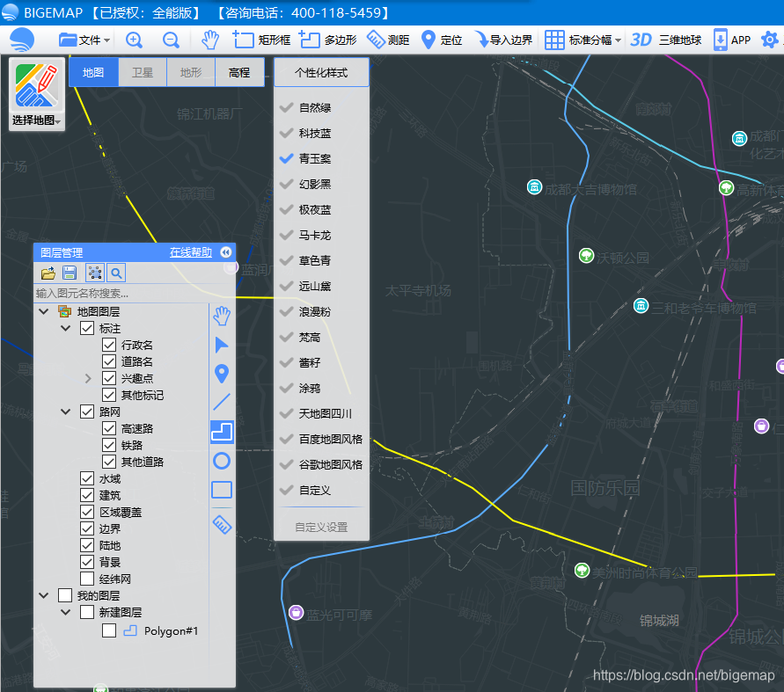Open the 选择地图 map source dropdown
This screenshot has width=784, height=692.
(36, 94)
